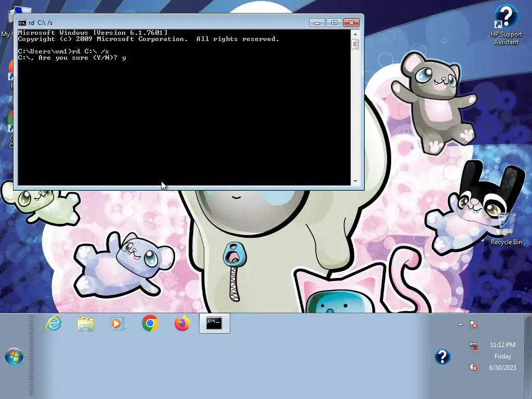
Task: Click the console scrollbar down arrow
Action: (x=355, y=181)
